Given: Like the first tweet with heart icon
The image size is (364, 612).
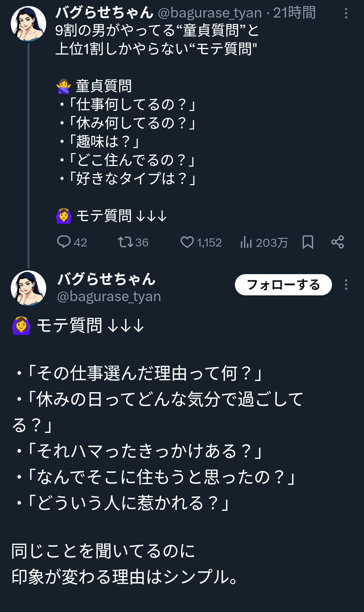Looking at the screenshot, I should click(x=187, y=242).
